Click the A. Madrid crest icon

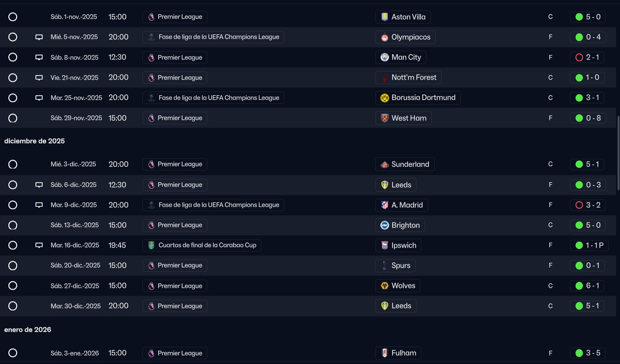(385, 205)
